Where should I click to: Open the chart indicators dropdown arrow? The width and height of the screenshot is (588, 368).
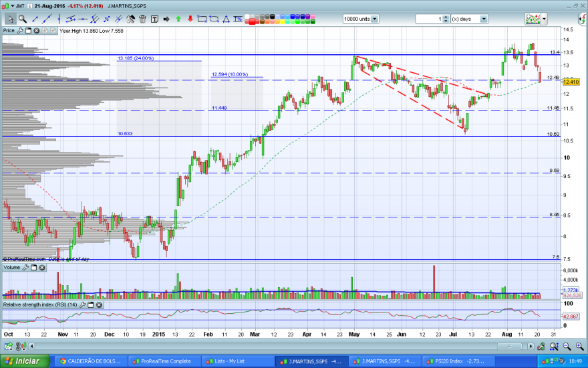point(545,19)
